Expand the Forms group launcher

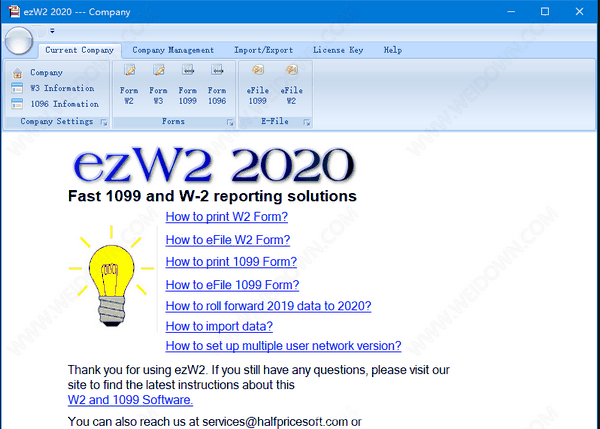coord(230,122)
